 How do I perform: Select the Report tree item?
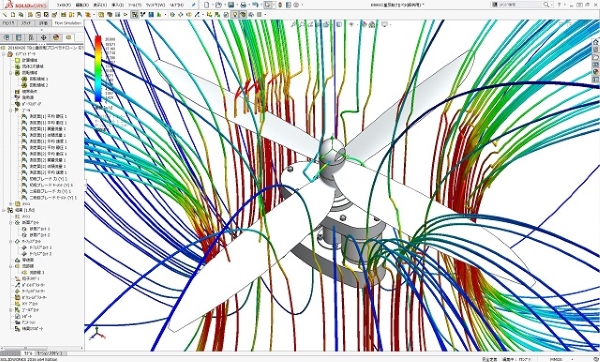coord(24,316)
